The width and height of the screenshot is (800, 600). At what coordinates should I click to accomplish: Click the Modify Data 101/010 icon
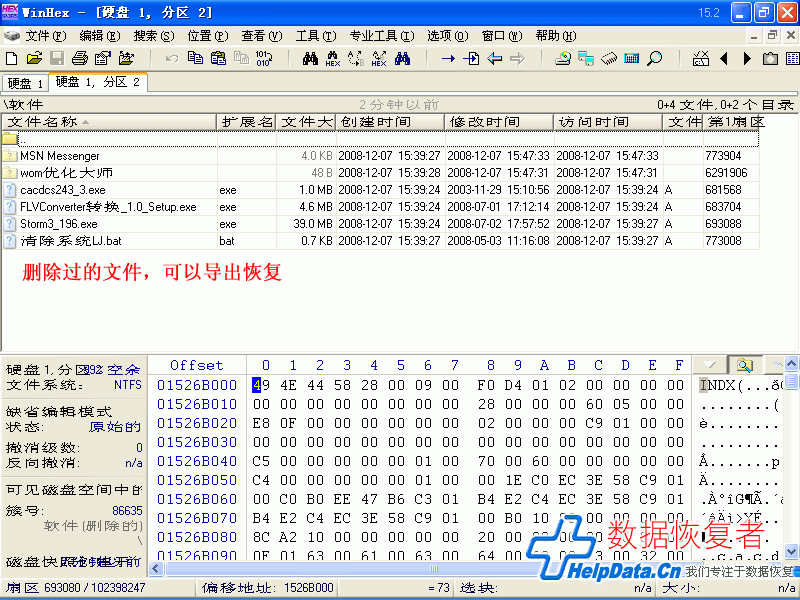264,58
